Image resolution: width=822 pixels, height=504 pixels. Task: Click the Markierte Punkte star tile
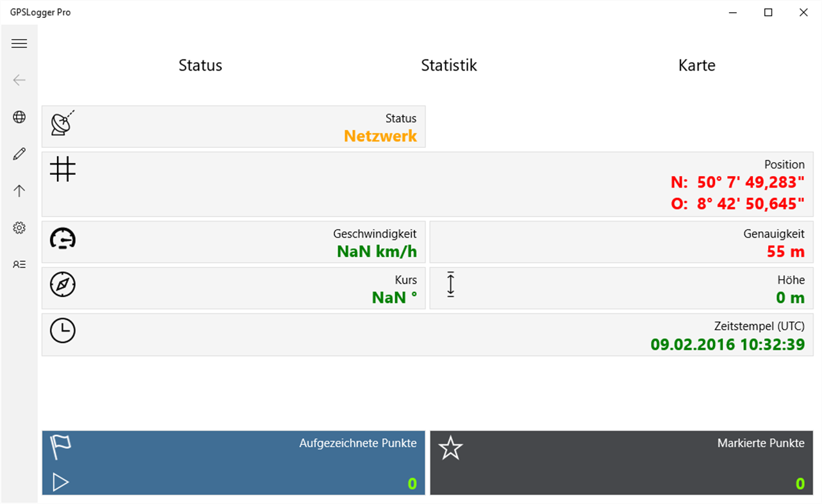point(621,462)
